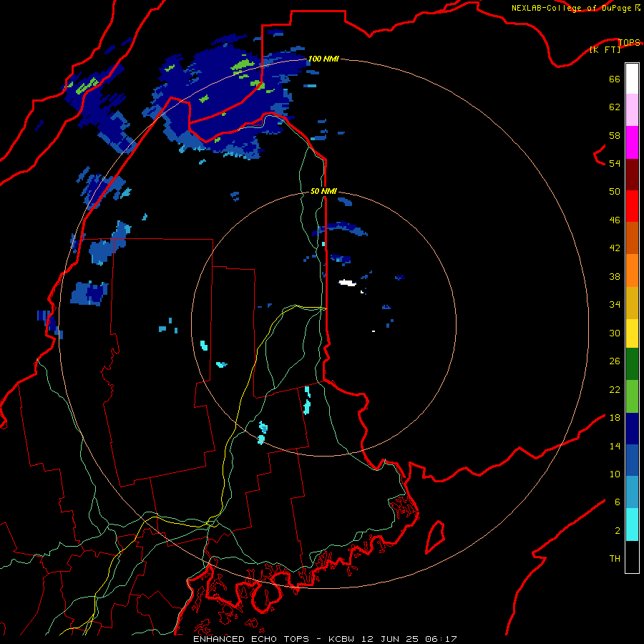Click the 6 value on the legend
The width and height of the screenshot is (644, 644).
[x=618, y=502]
